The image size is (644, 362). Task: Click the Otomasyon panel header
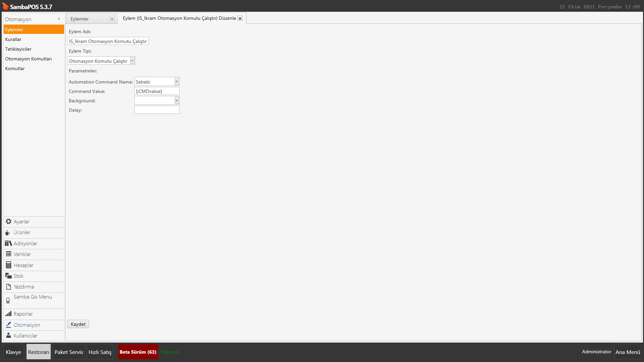point(18,19)
